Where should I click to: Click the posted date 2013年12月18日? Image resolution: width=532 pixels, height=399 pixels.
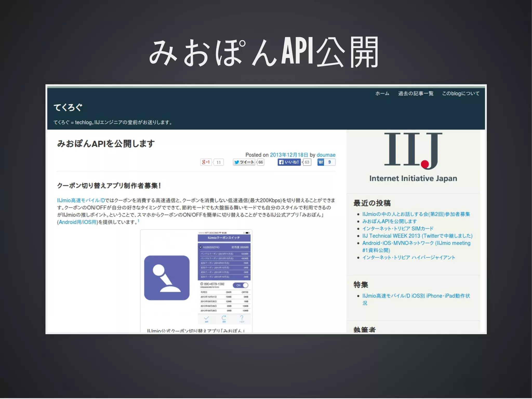coord(289,155)
